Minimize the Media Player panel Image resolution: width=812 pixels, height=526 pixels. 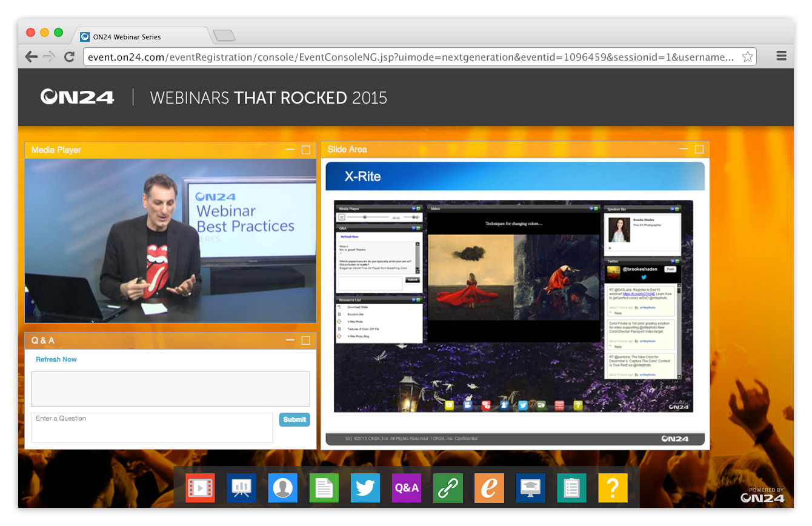[x=290, y=150]
